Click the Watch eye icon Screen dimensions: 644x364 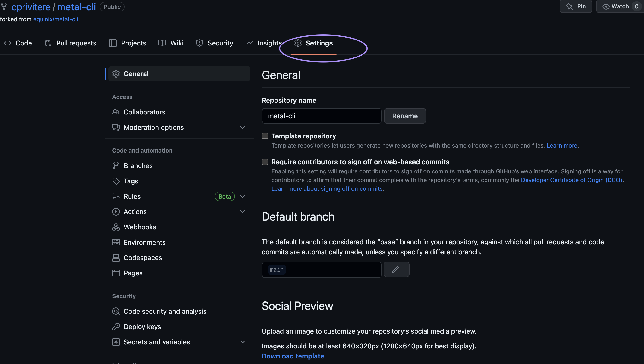(606, 6)
